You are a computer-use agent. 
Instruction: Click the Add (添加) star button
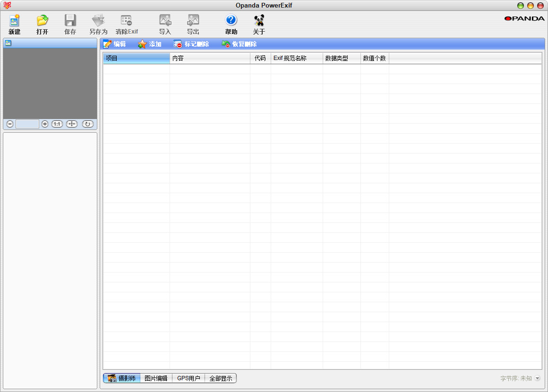click(x=150, y=44)
